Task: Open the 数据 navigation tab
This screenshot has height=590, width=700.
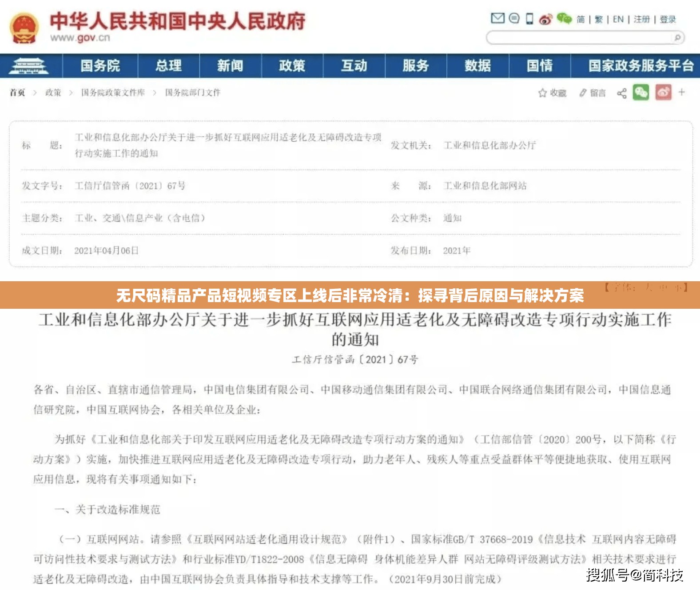Action: pos(478,66)
